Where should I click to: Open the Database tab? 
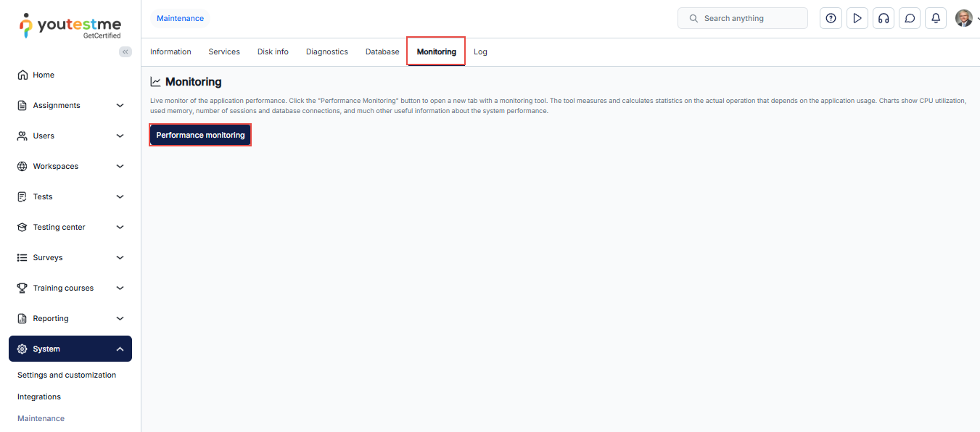382,51
